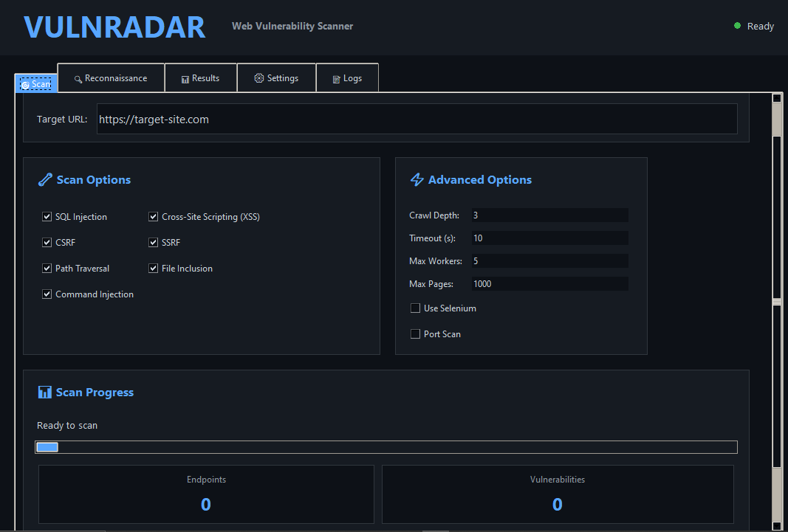
Task: Click the wrench icon beside Scan Options
Action: (45, 180)
